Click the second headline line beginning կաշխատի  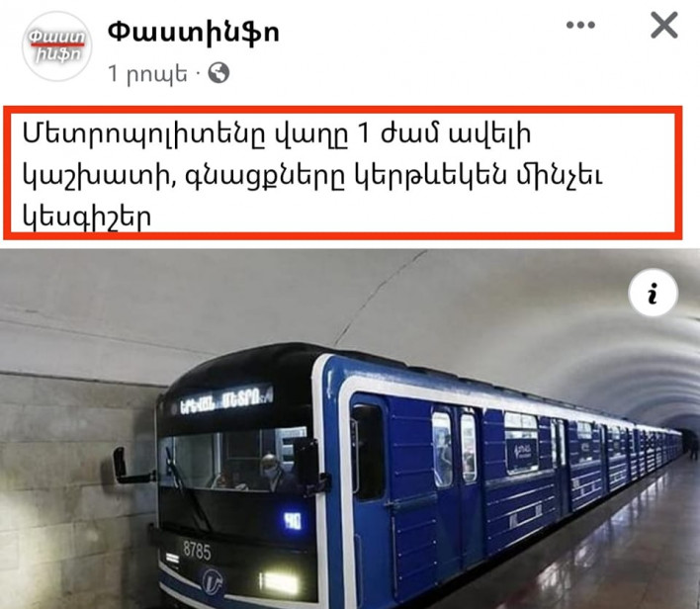[312, 175]
